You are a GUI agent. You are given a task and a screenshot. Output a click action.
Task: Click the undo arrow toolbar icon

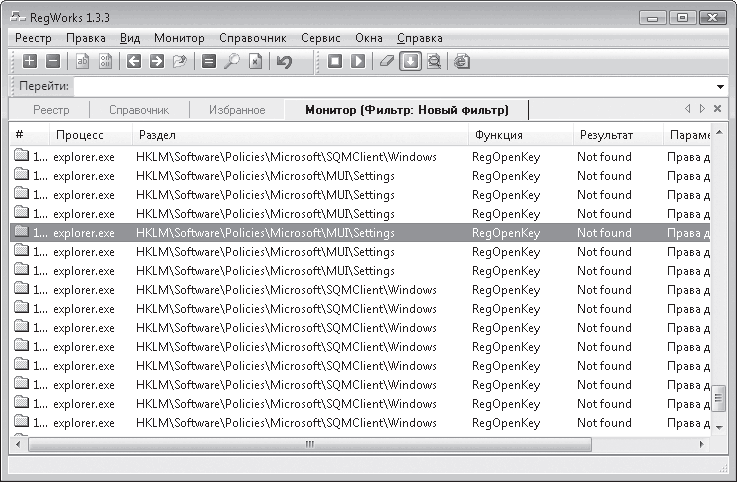284,62
